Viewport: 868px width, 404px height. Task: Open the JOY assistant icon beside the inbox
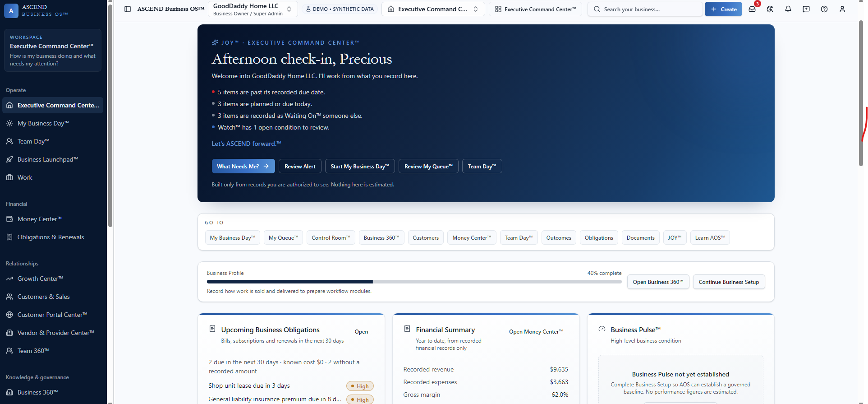[x=770, y=9]
